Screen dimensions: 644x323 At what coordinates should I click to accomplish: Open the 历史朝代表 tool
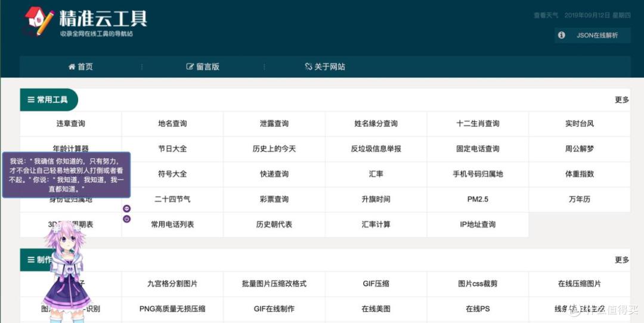pos(274,224)
